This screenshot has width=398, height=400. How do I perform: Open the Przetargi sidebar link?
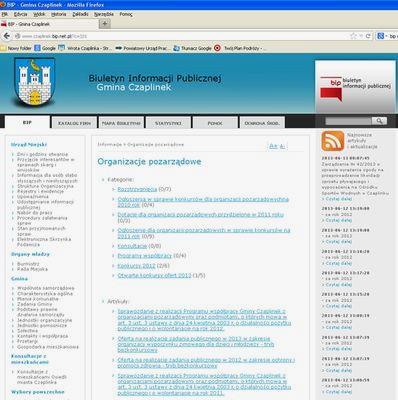point(27,341)
